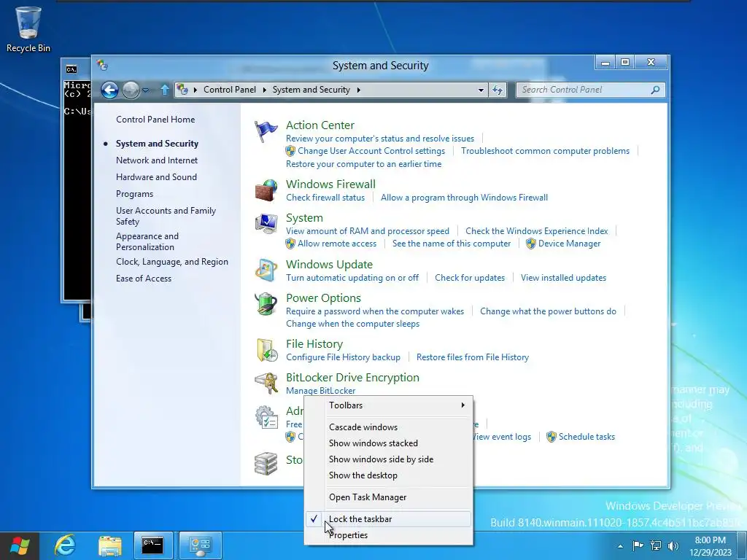Expand the root breadcrumb arrow

196,90
